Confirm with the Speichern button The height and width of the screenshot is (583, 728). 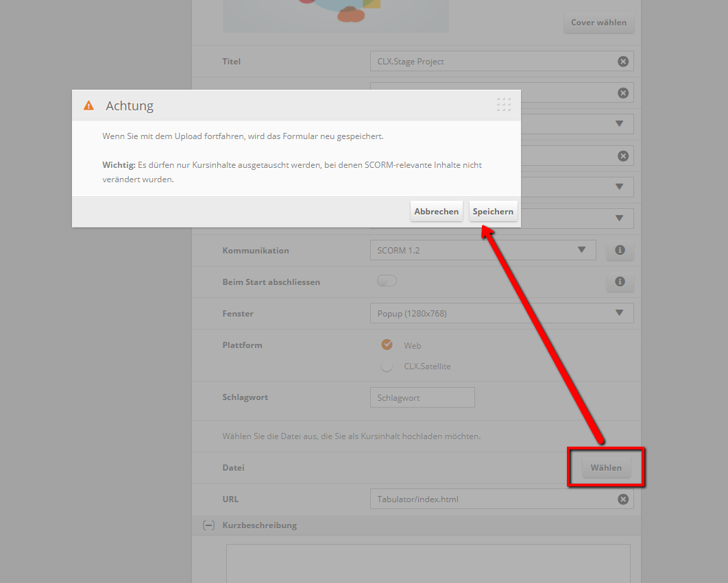[493, 212]
